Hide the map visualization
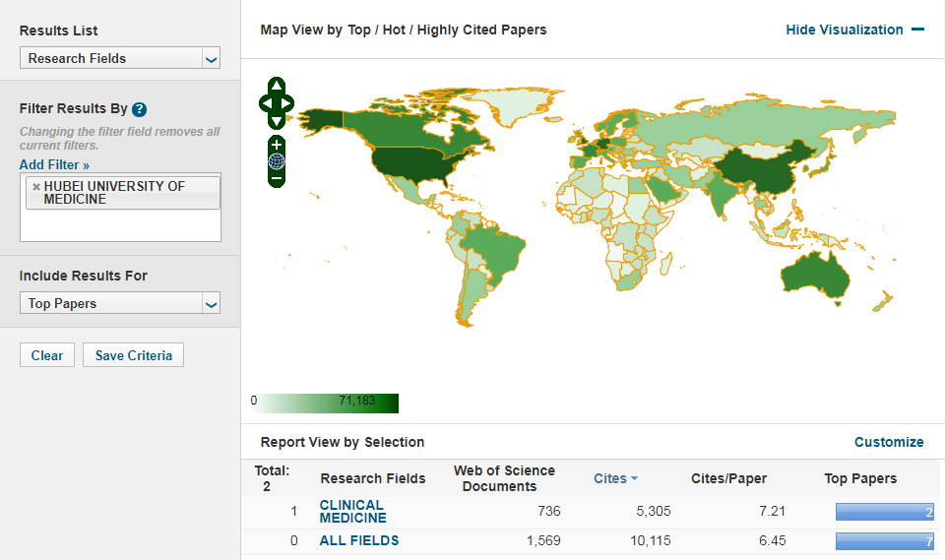 point(854,31)
